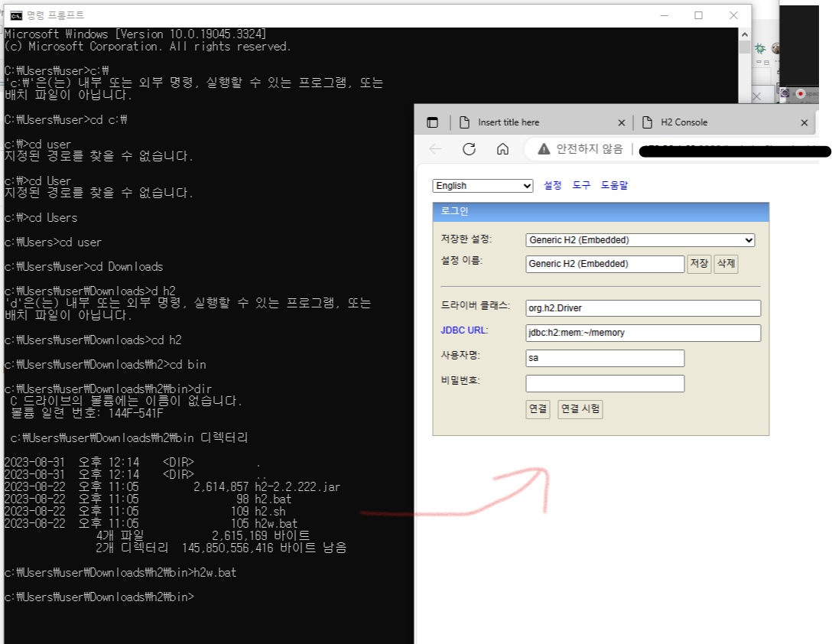
Task: Click the 저장 button
Action: 699,264
